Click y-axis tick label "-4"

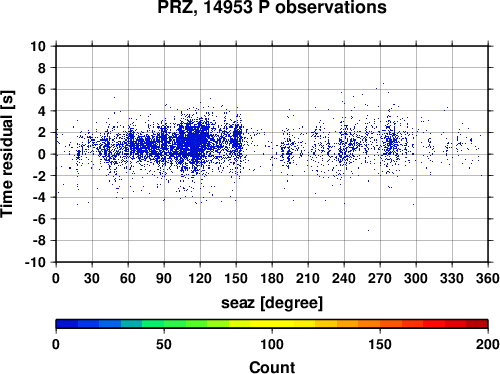click(x=39, y=198)
